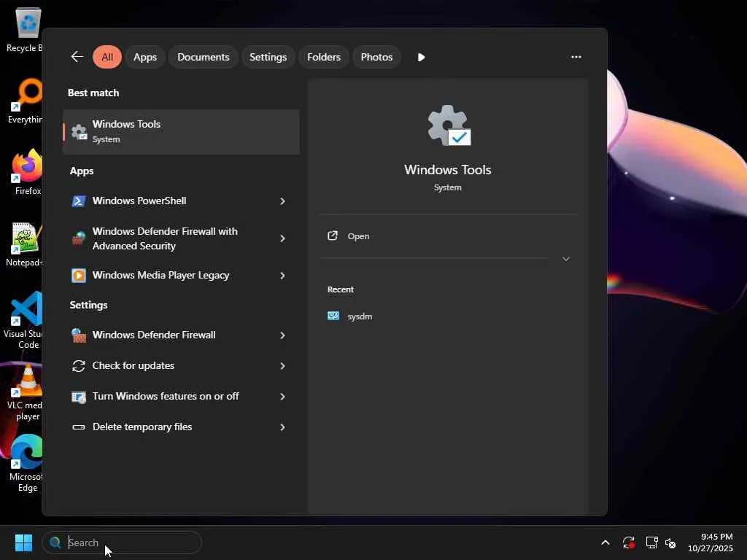
Task: Expand Turn Windows features chevron
Action: click(x=282, y=396)
